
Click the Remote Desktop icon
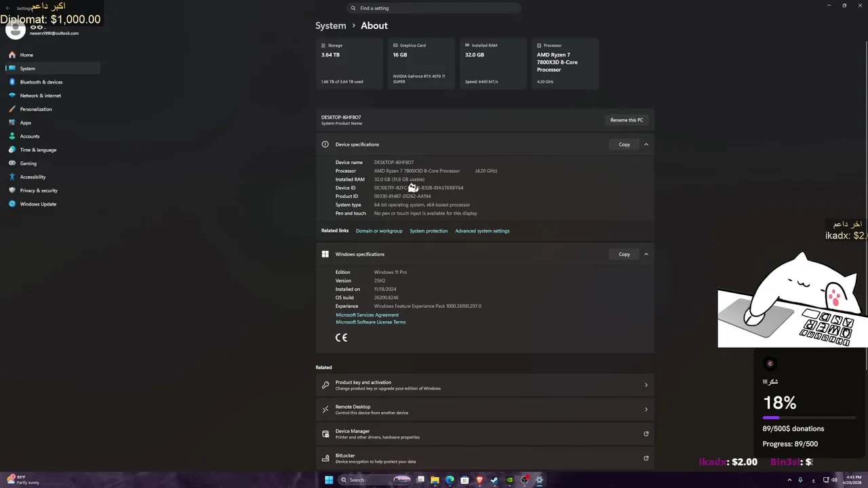325,409
